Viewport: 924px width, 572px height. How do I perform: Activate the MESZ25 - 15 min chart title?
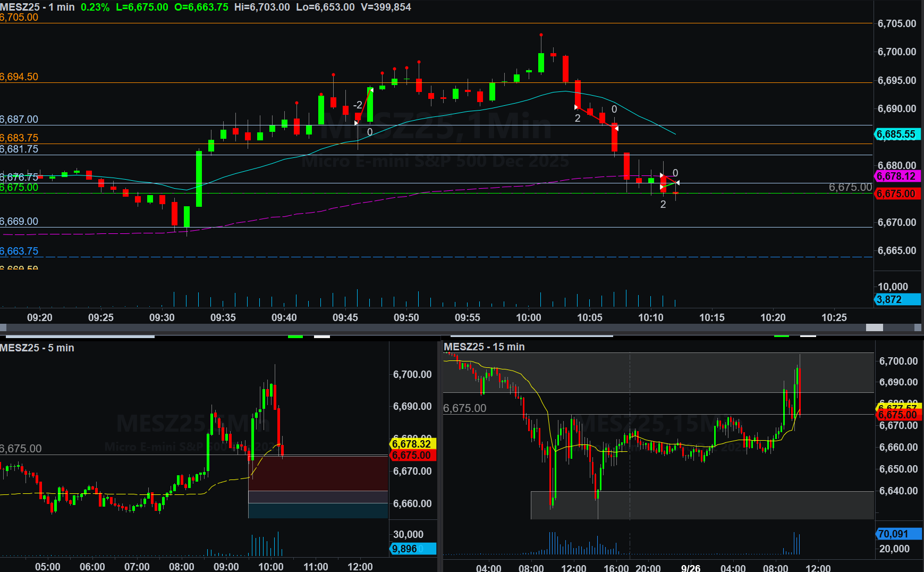[484, 347]
